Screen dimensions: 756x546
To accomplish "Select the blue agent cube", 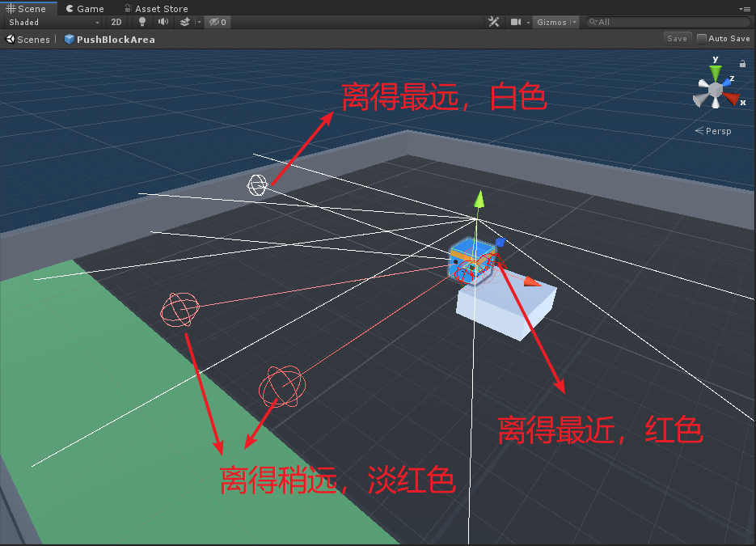I will coord(472,261).
